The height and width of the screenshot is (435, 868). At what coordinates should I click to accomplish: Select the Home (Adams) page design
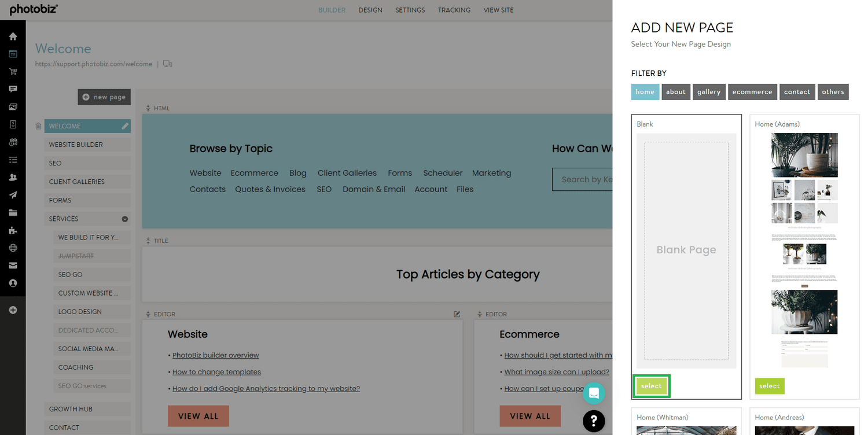[x=770, y=386]
